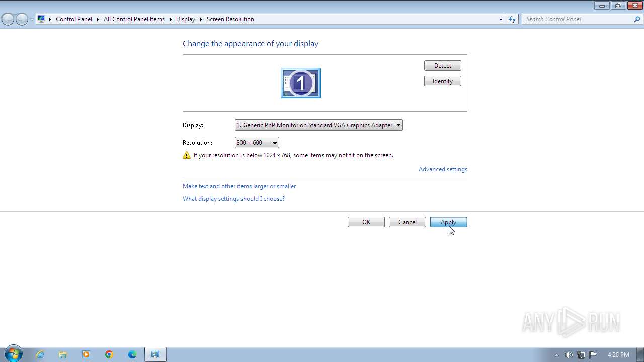Click the Change the appearance of your display heading

tap(251, 44)
